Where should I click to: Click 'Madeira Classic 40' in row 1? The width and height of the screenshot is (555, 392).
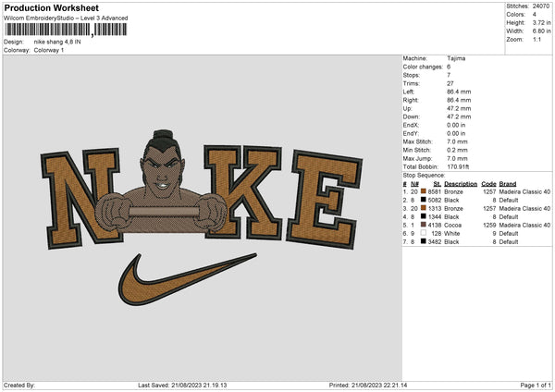pos(524,191)
